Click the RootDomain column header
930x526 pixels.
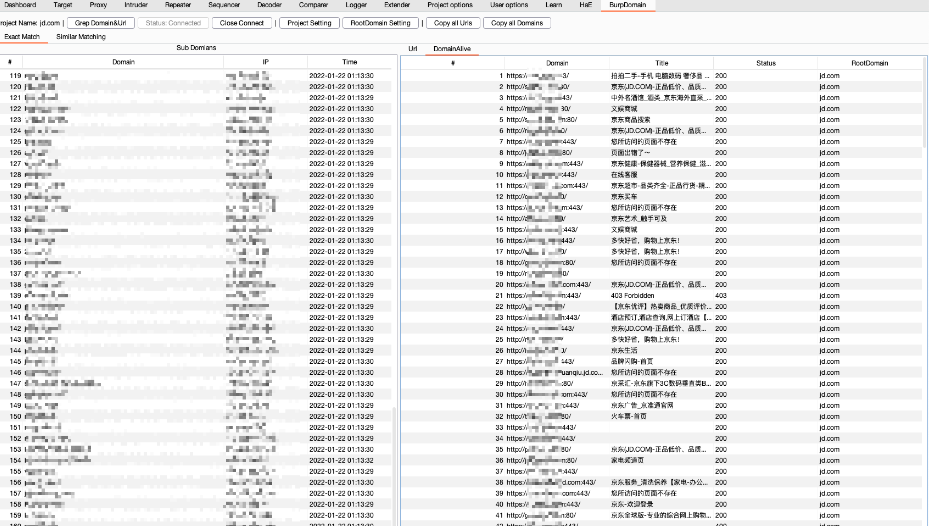coord(868,63)
